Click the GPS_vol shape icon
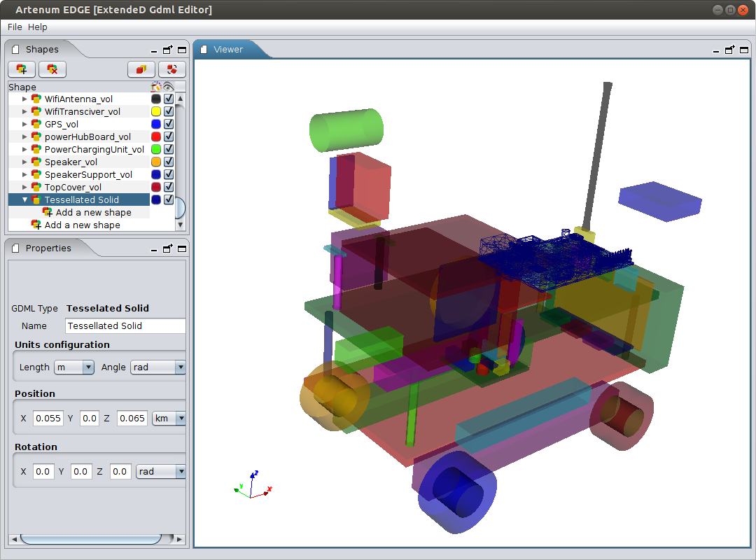The width and height of the screenshot is (756, 560). click(36, 124)
